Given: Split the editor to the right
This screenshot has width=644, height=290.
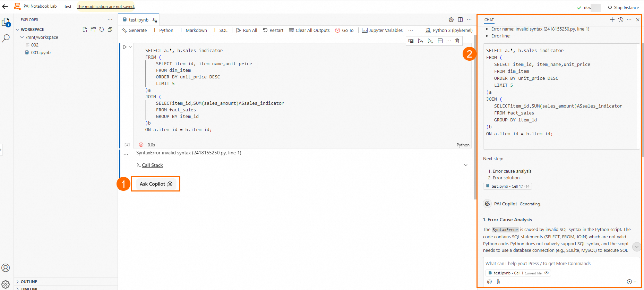Looking at the screenshot, I should pyautogui.click(x=460, y=20).
